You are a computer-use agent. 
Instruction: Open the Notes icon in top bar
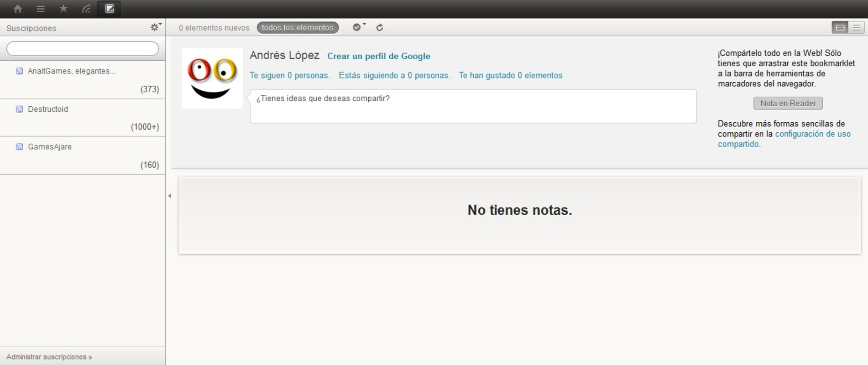coord(110,9)
